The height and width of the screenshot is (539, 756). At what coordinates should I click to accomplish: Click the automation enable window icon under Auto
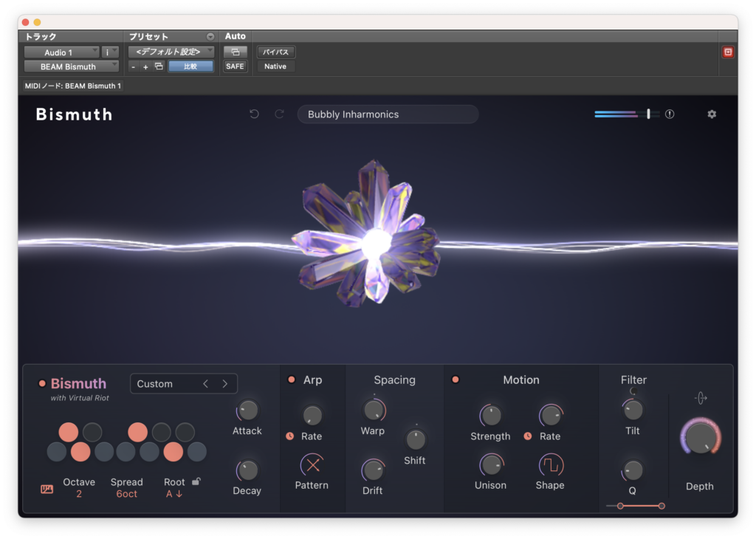[x=236, y=52]
